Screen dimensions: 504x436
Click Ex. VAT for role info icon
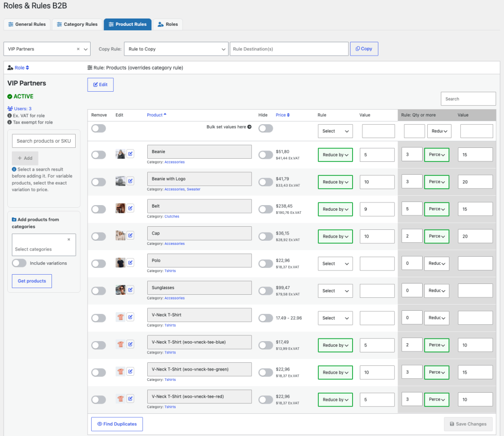10,115
